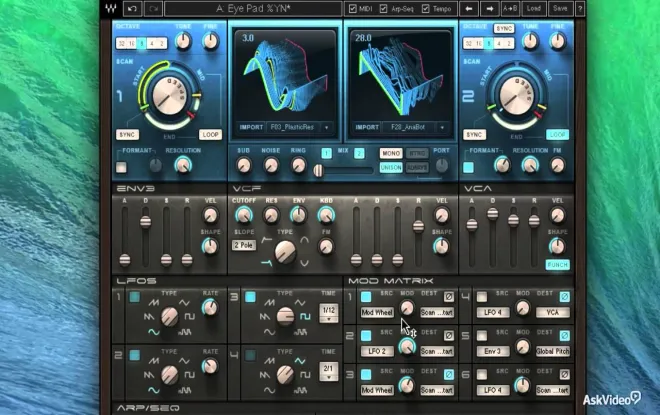Open slot 4 destination dropdown VCA
The image size is (660, 415).
[553, 313]
